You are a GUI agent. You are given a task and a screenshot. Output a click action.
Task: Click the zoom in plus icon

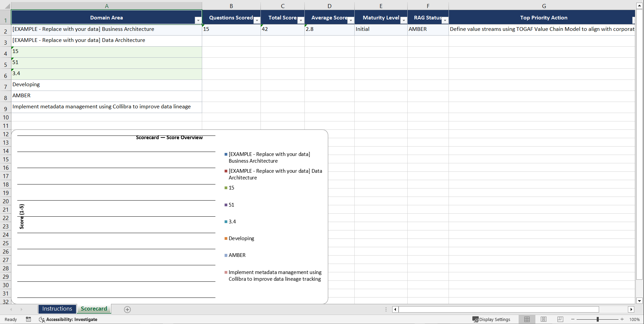pyautogui.click(x=622, y=319)
